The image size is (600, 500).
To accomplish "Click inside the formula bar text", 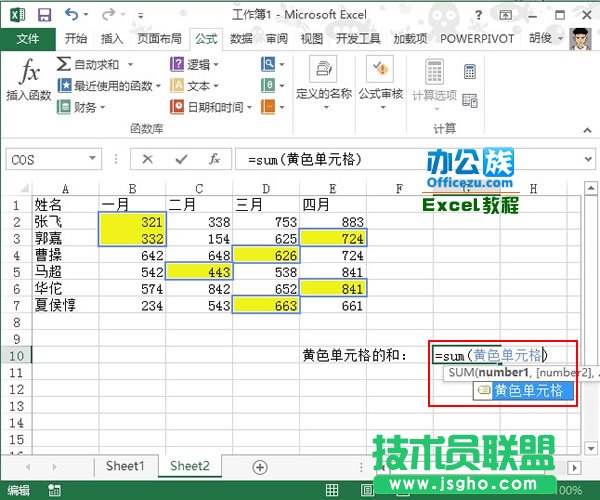I will [305, 159].
